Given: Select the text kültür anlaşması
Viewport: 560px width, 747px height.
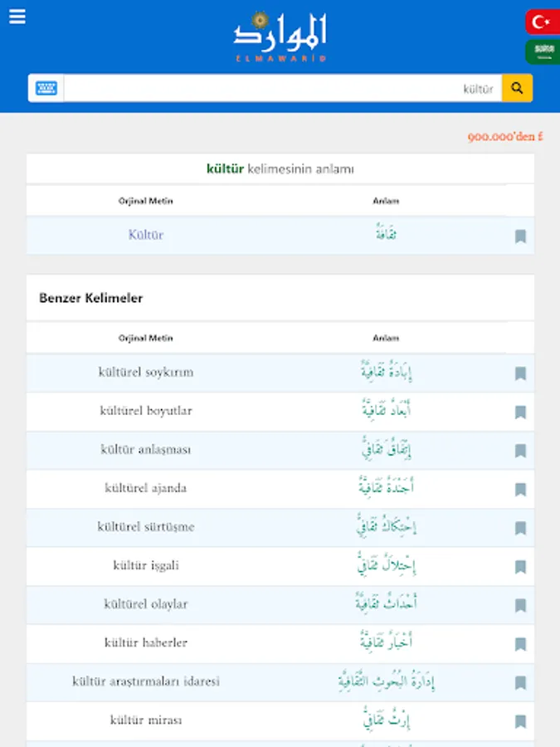Looking at the screenshot, I should [x=146, y=449].
